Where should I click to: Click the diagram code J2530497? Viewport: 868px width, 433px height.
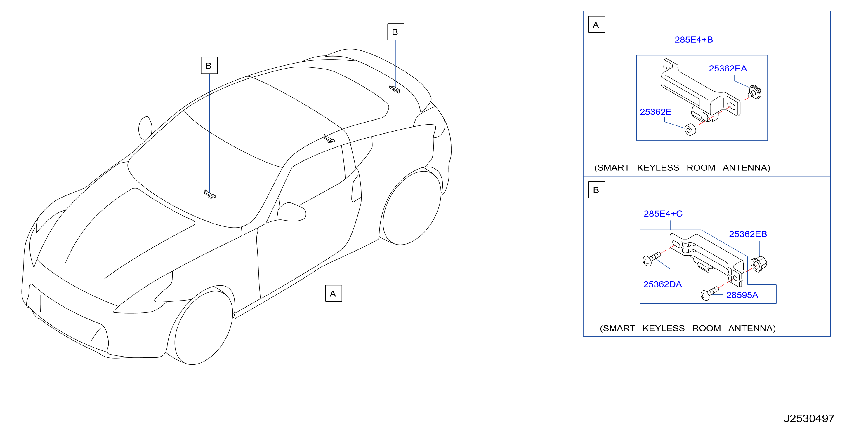tap(809, 418)
